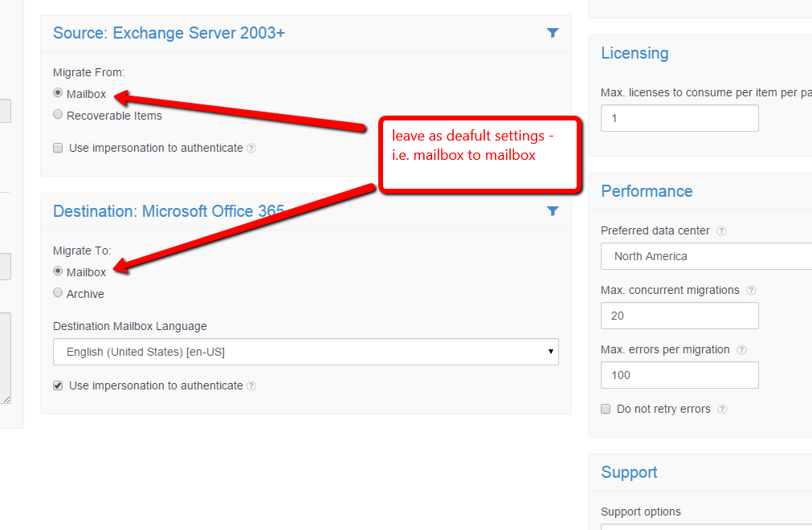Click the Max. errors per migration label
The image size is (812, 530).
coord(666,350)
